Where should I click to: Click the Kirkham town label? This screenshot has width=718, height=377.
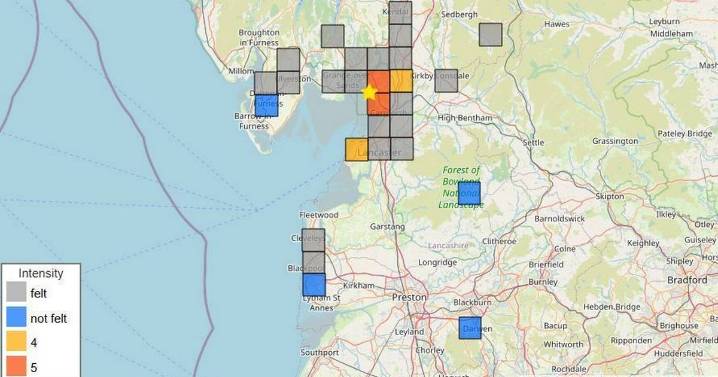[x=359, y=285]
